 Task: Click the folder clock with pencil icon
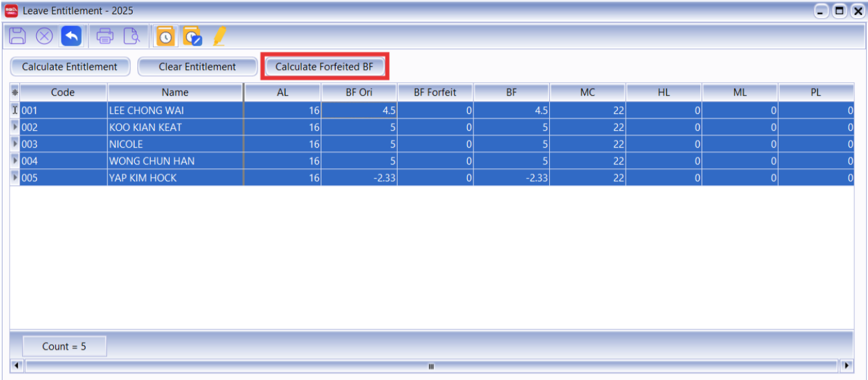[x=192, y=36]
